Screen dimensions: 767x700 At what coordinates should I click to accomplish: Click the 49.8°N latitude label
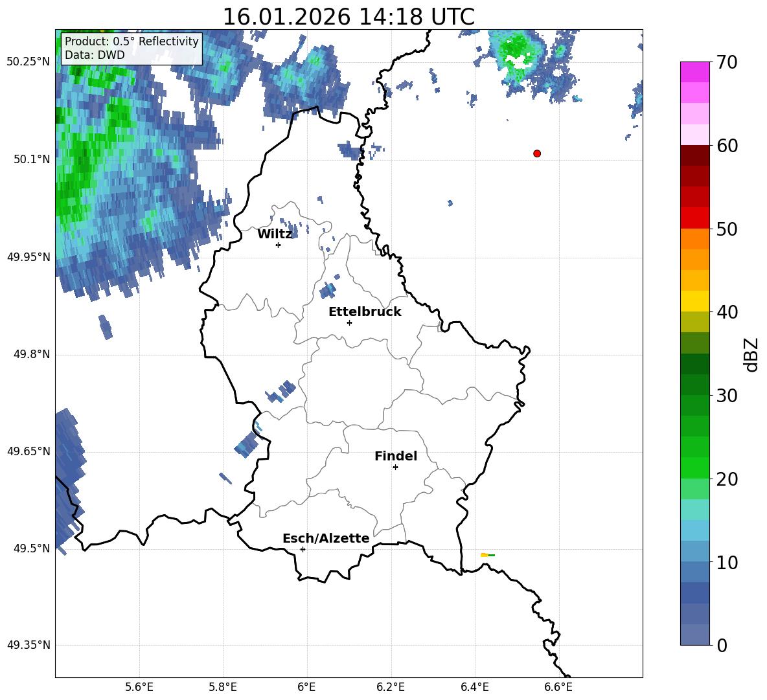[x=32, y=354]
